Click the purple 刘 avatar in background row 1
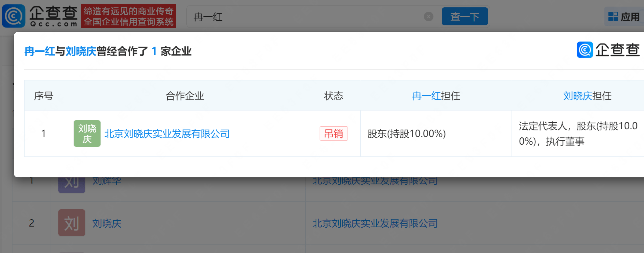Viewport: 644px width, 253px height. [x=72, y=185]
